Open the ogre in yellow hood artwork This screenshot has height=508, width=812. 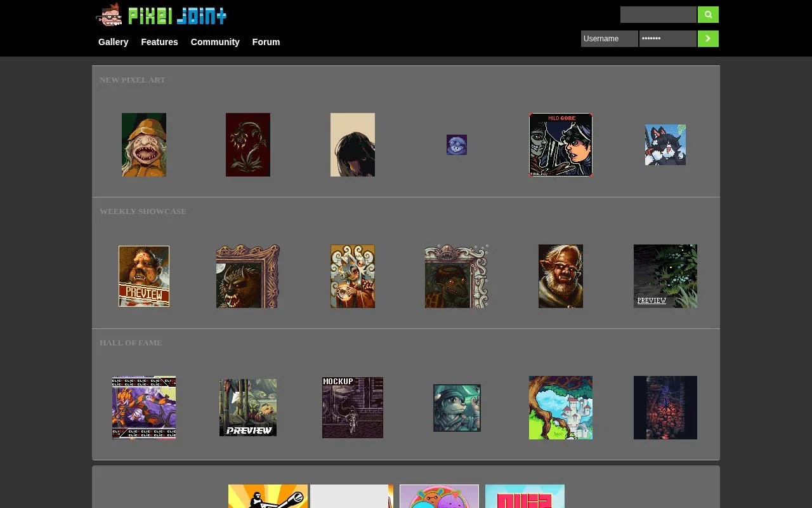click(144, 145)
